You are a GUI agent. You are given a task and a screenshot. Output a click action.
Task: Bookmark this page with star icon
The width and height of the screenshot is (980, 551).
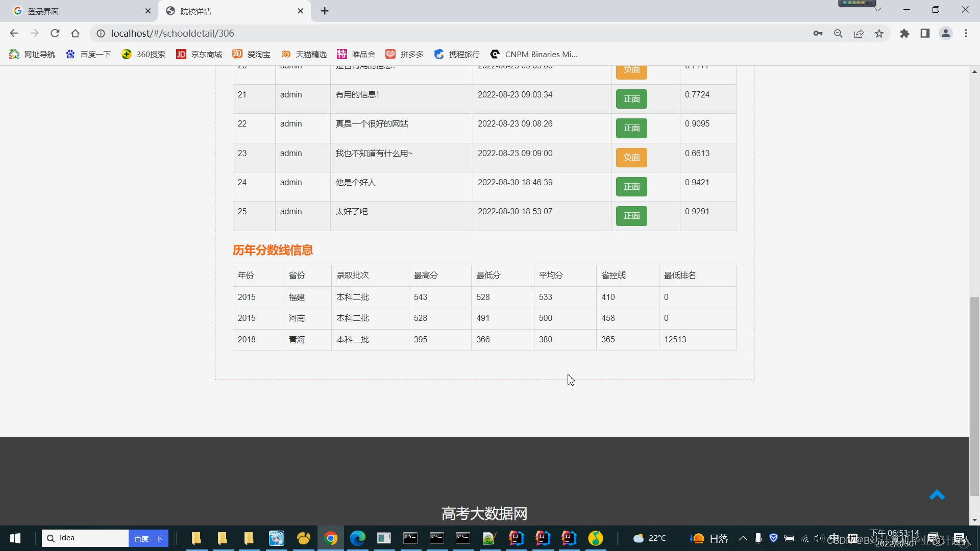(x=879, y=34)
